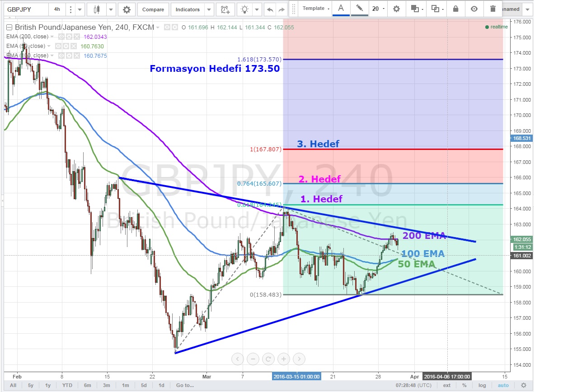Image resolution: width=577 pixels, height=392 pixels.
Task: Undo the last chart action
Action: click(270, 9)
